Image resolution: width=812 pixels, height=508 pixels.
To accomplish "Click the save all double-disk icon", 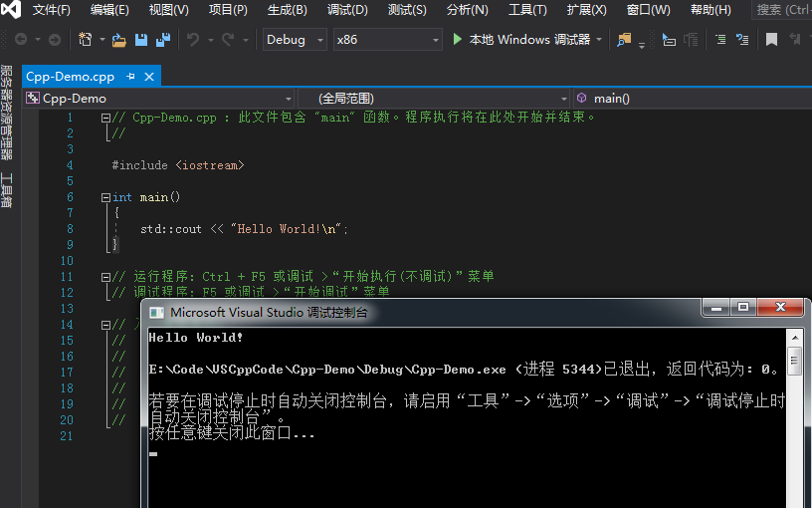I will click(x=163, y=40).
